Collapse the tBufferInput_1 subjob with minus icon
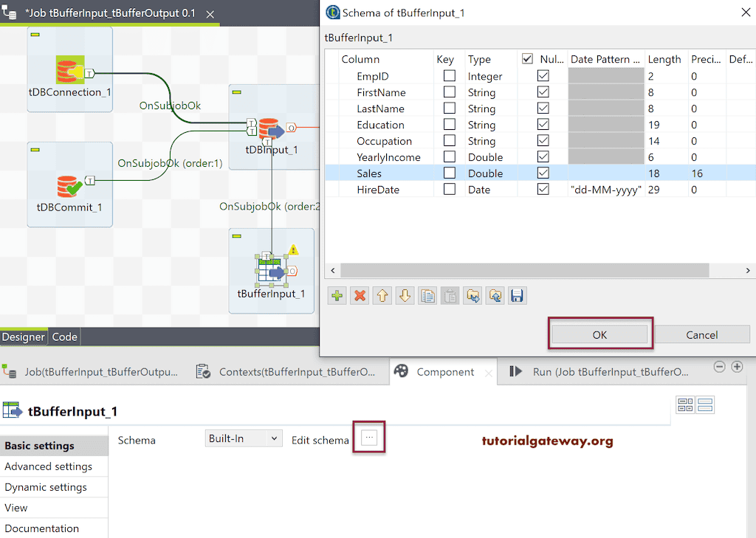This screenshot has height=538, width=756. pos(237,236)
